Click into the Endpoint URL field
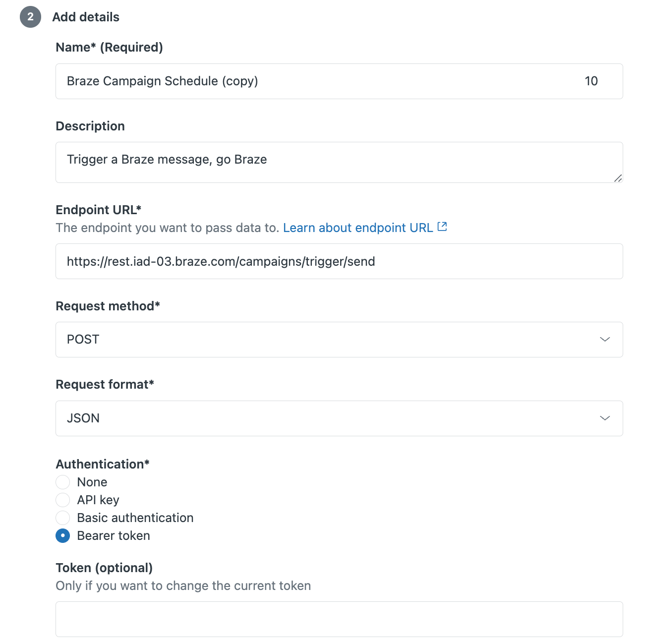645x644 pixels. click(339, 261)
